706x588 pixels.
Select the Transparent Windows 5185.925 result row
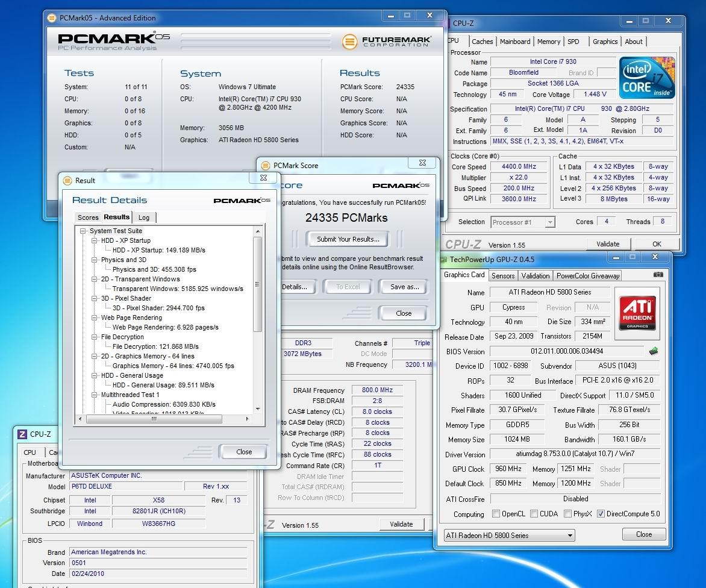click(177, 289)
